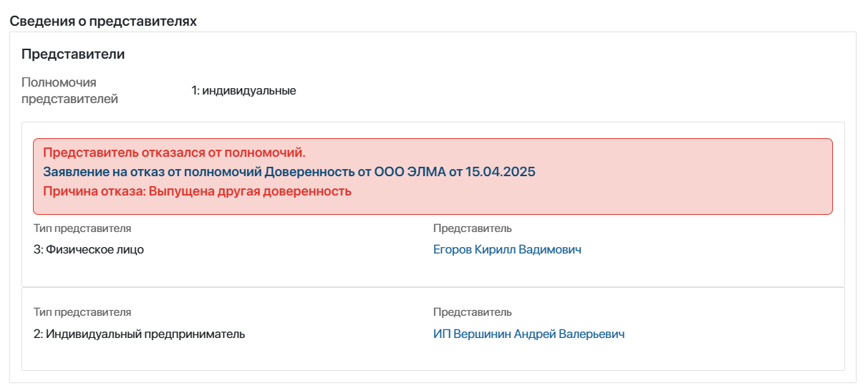Screen dimensions: 868x386
Task: Click 'Представитель' label above Егоров Кирилл Вадимович
Action: [x=473, y=228]
